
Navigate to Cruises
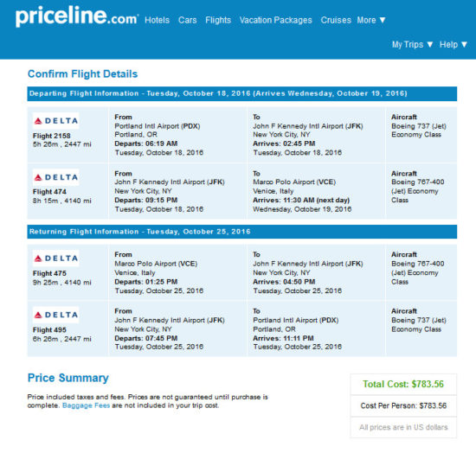[x=336, y=20]
